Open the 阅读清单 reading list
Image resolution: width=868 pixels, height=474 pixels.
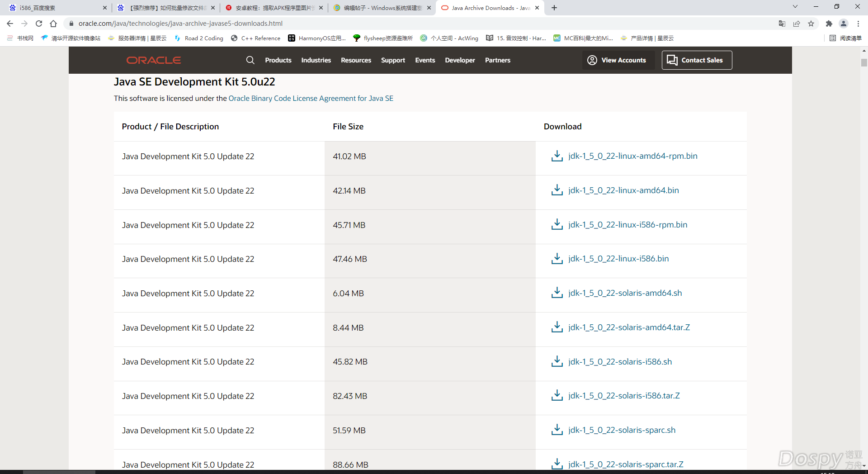coord(846,38)
